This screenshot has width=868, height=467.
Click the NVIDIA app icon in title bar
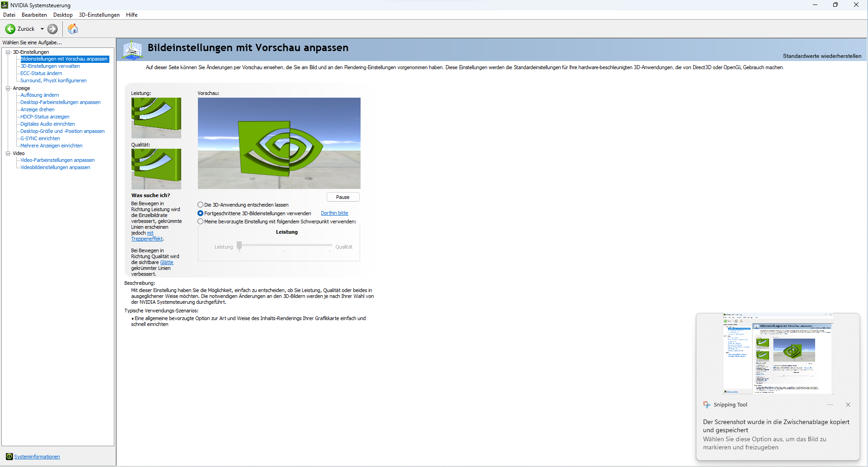tap(5, 5)
